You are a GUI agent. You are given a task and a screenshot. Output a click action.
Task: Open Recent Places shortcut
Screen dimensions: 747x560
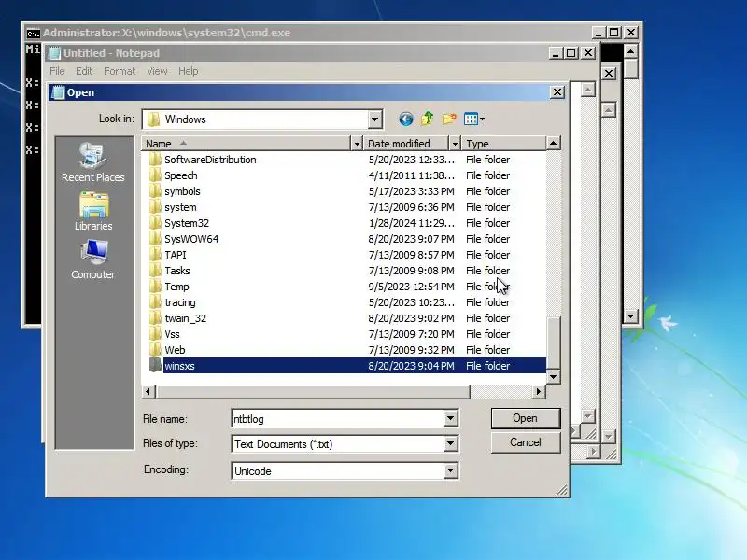92,162
